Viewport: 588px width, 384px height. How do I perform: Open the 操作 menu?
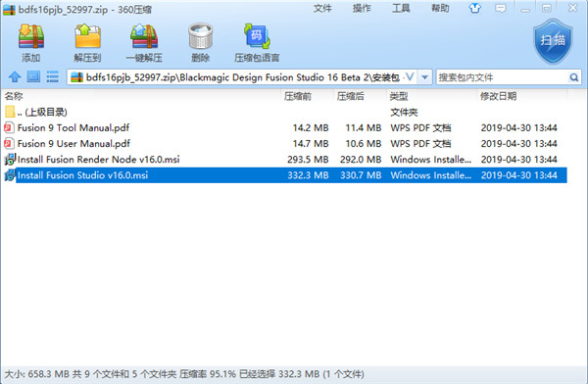click(362, 8)
